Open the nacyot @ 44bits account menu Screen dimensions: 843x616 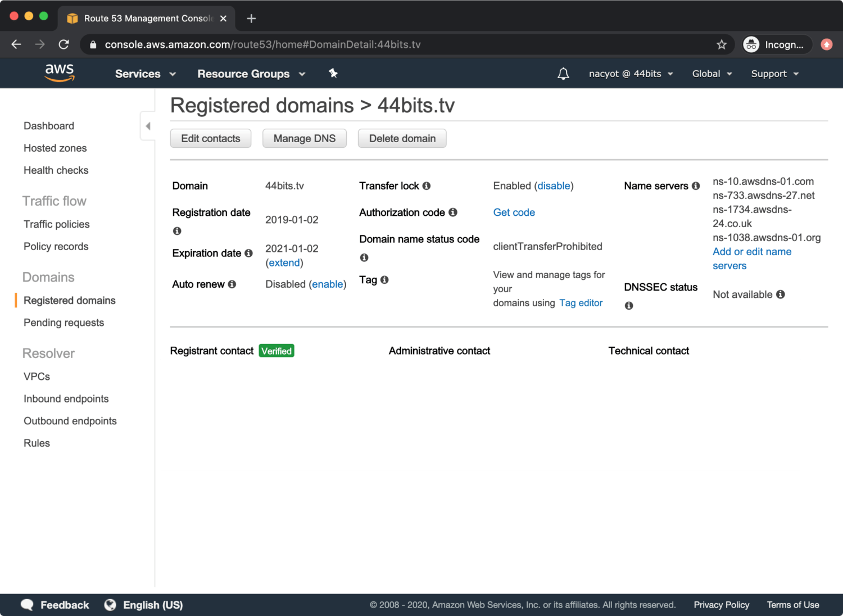631,74
